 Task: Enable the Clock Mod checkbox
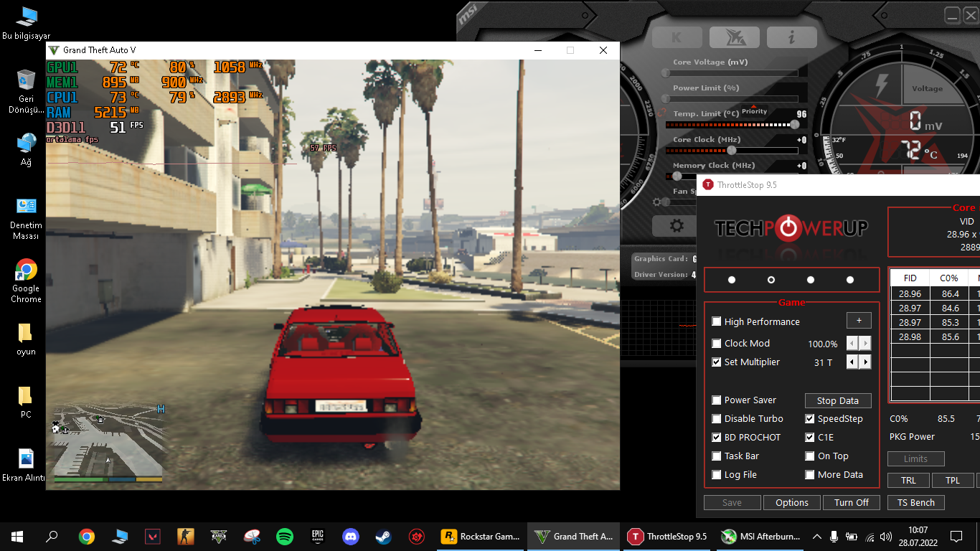click(717, 344)
